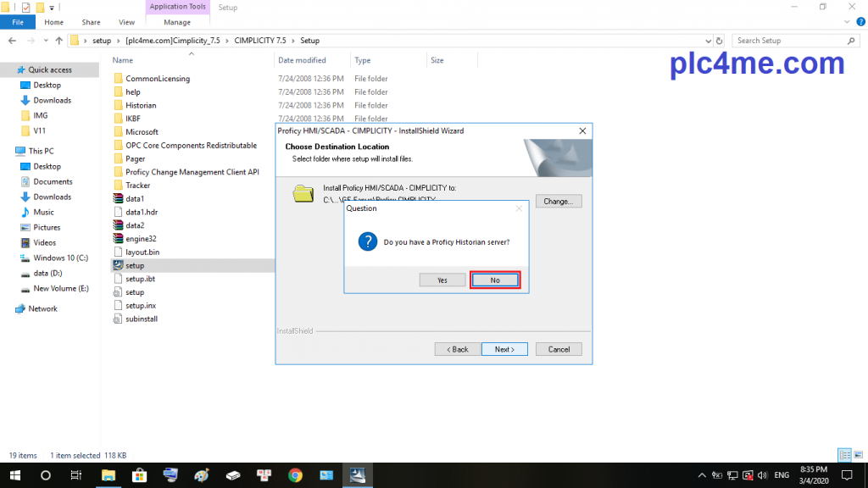Click the refresh icon beside address bar
The width and height of the screenshot is (868, 488).
(720, 41)
